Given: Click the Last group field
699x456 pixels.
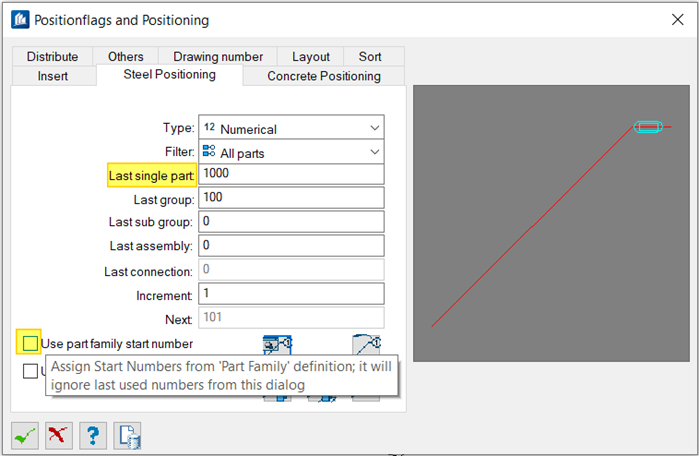Looking at the screenshot, I should 291,197.
